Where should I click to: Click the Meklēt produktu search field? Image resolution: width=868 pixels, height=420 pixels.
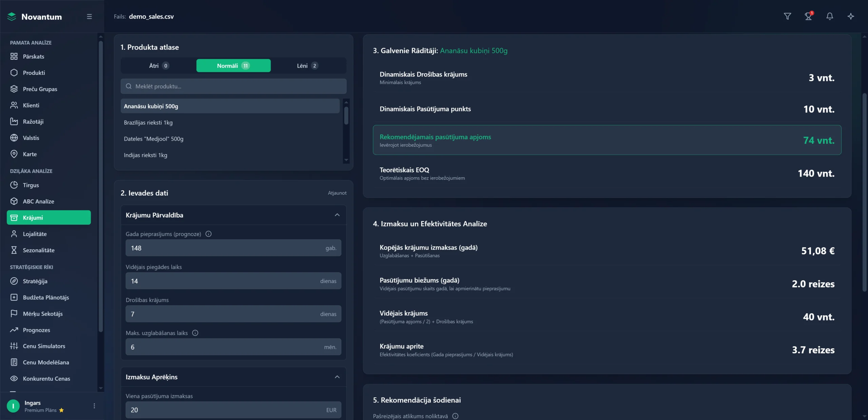click(x=233, y=86)
